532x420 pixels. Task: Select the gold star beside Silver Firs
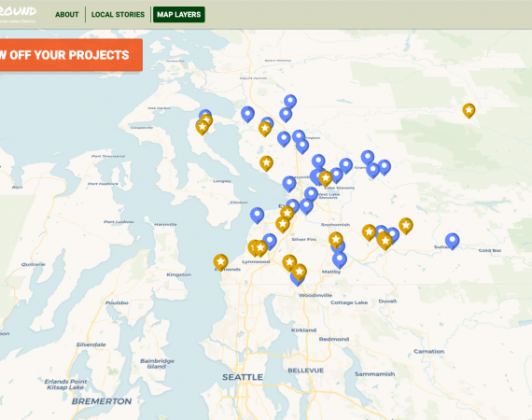[x=336, y=240]
